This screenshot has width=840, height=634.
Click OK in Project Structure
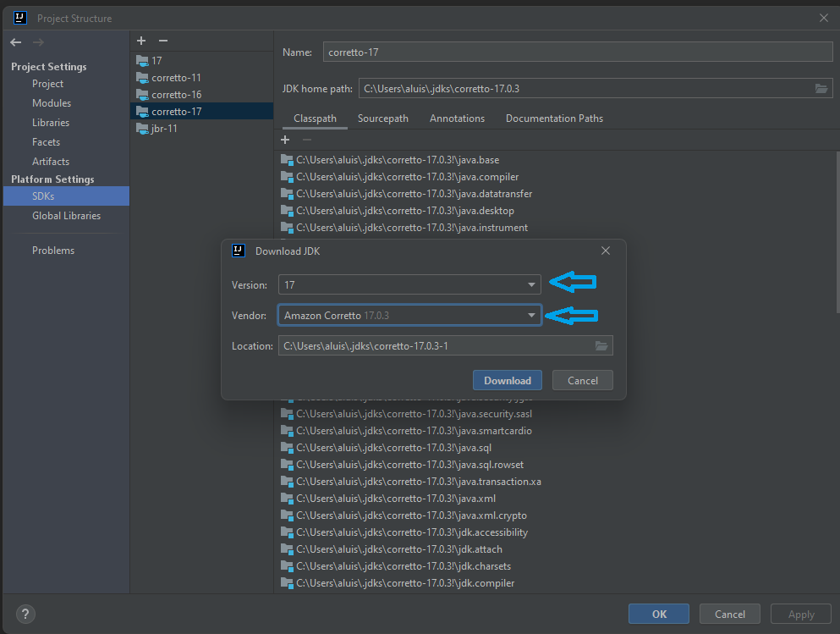pos(659,615)
